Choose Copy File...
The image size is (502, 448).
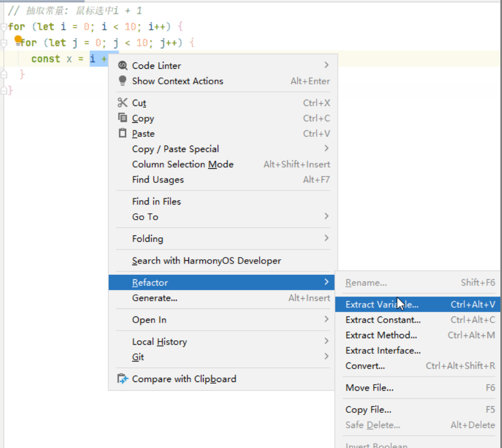419,410
